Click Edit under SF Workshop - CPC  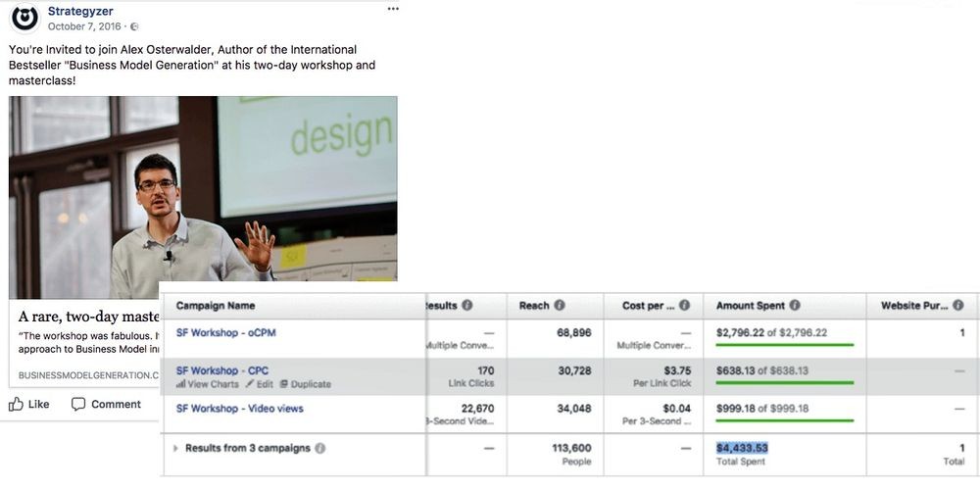click(259, 384)
